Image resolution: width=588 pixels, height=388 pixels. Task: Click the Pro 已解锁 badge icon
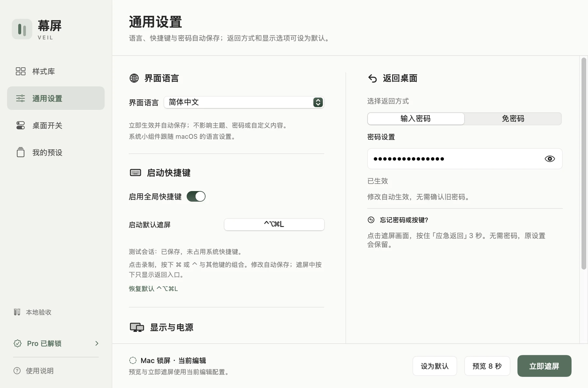pos(18,343)
